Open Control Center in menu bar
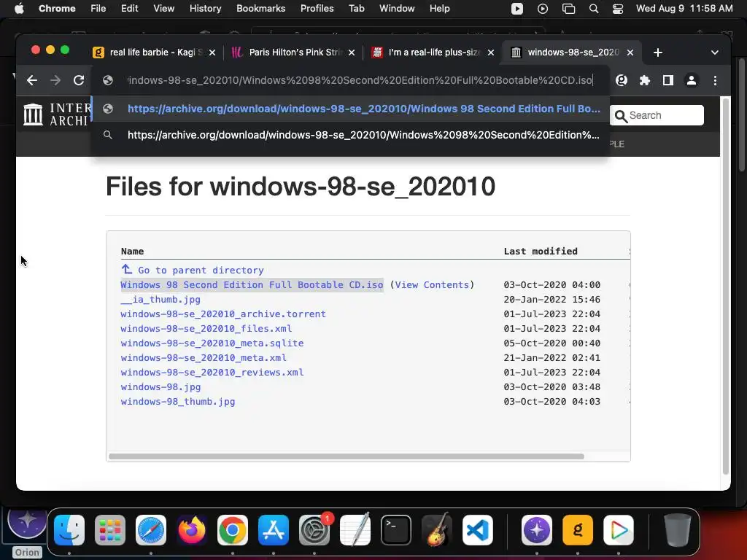This screenshot has width=747, height=560. click(618, 9)
